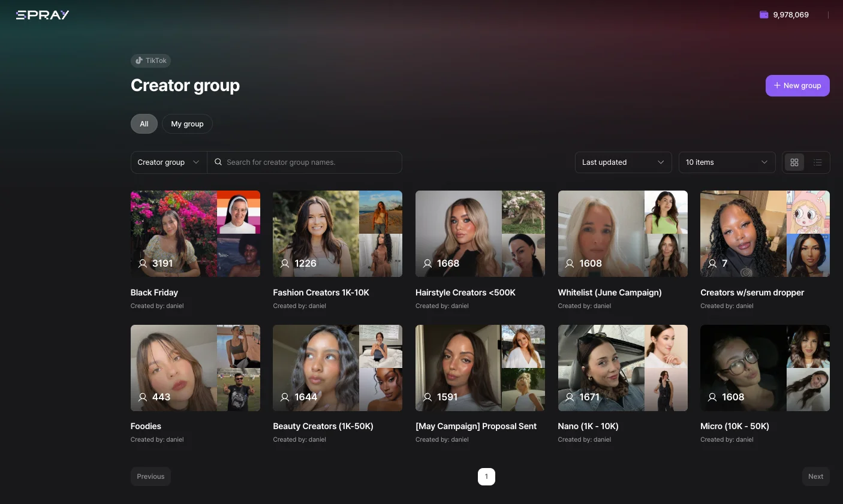
Task: Open the Nano (1K - 10K) thumbnail
Action: click(x=623, y=368)
